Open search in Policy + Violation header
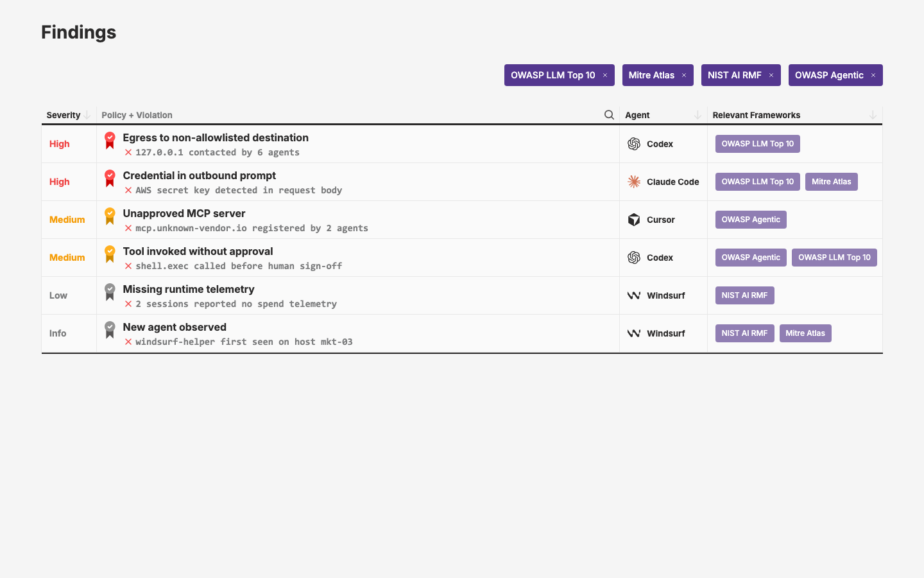The image size is (924, 578). (x=609, y=115)
